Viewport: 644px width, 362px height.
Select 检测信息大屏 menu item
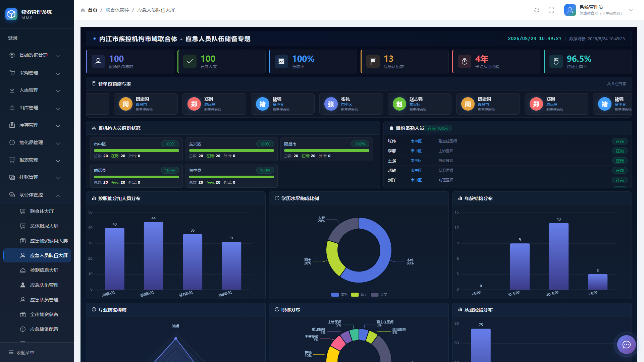click(x=37, y=270)
